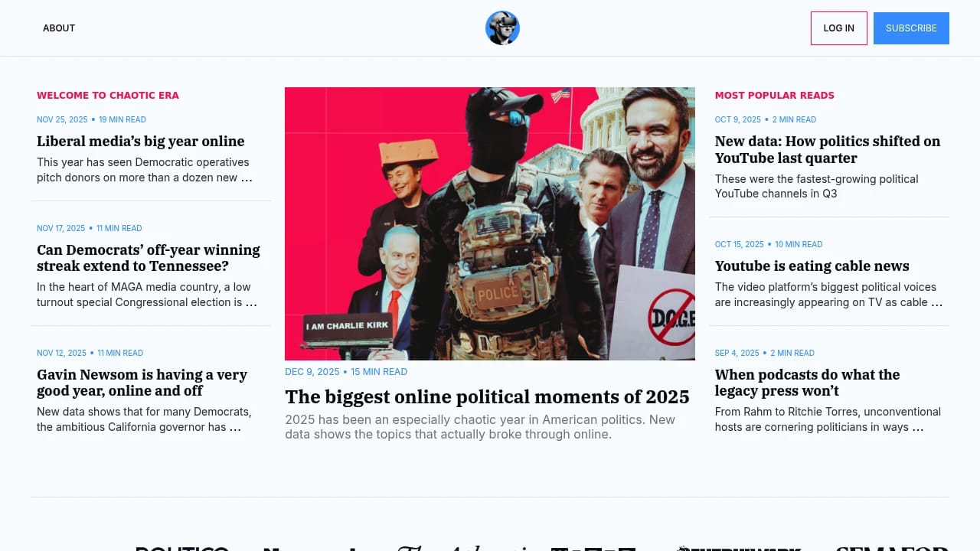The width and height of the screenshot is (980, 551).
Task: Click the Log In button
Action: (x=838, y=28)
